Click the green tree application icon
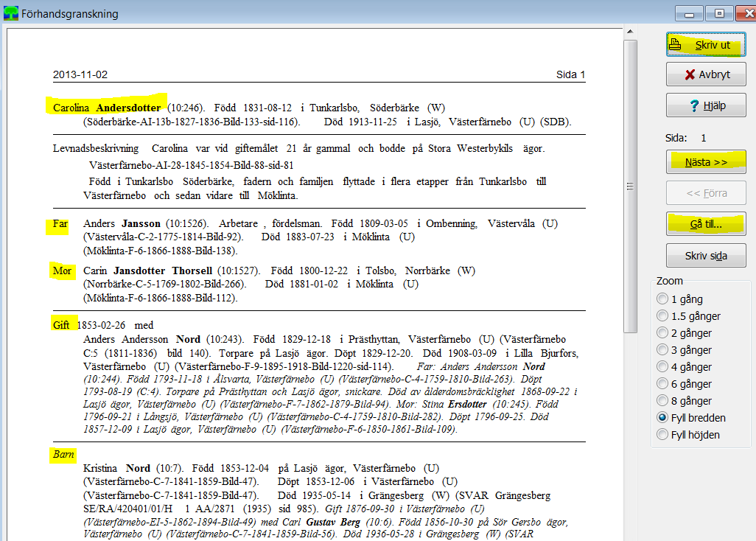This screenshot has width=756, height=541. pyautogui.click(x=10, y=13)
